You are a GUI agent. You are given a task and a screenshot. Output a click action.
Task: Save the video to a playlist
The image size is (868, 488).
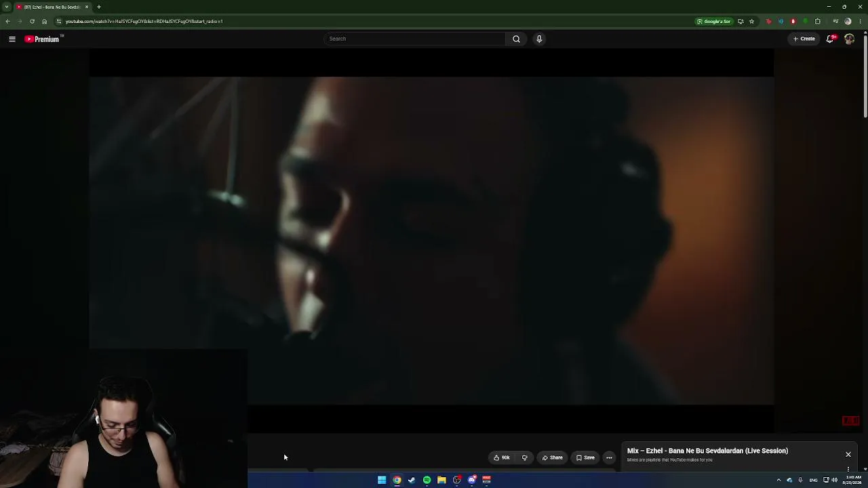pos(585,457)
